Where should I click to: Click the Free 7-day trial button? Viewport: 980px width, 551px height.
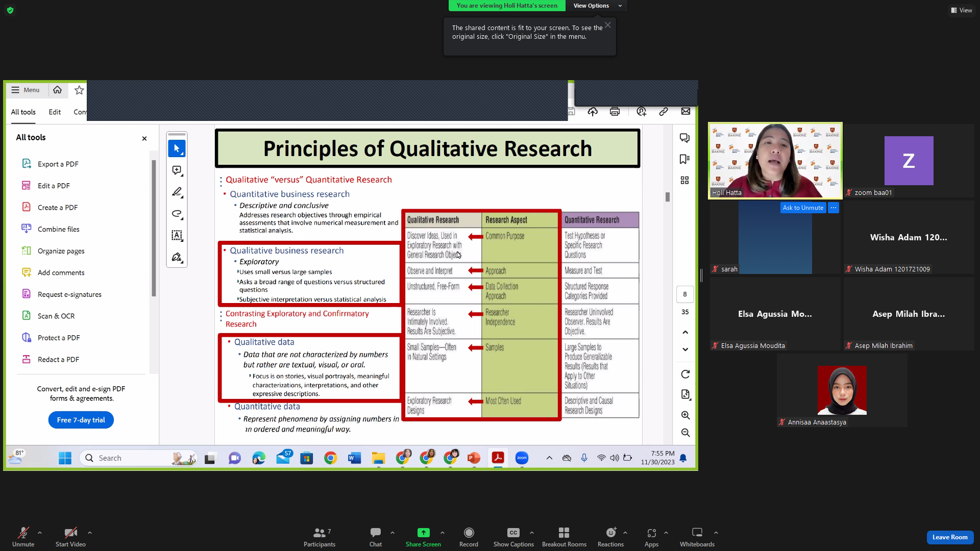pos(81,420)
